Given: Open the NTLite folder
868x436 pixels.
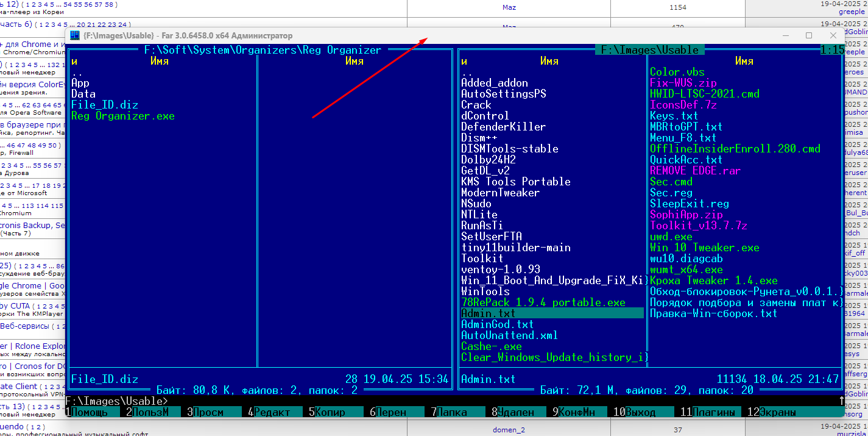Looking at the screenshot, I should point(479,215).
